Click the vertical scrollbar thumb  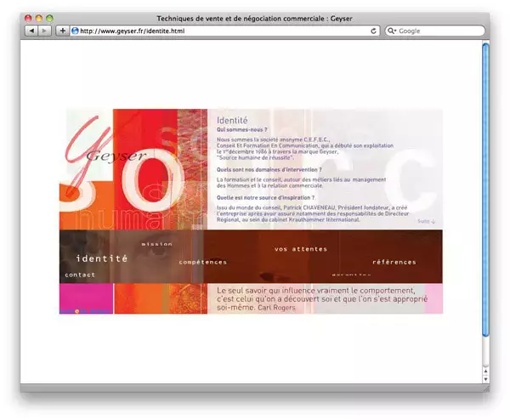(x=485, y=190)
